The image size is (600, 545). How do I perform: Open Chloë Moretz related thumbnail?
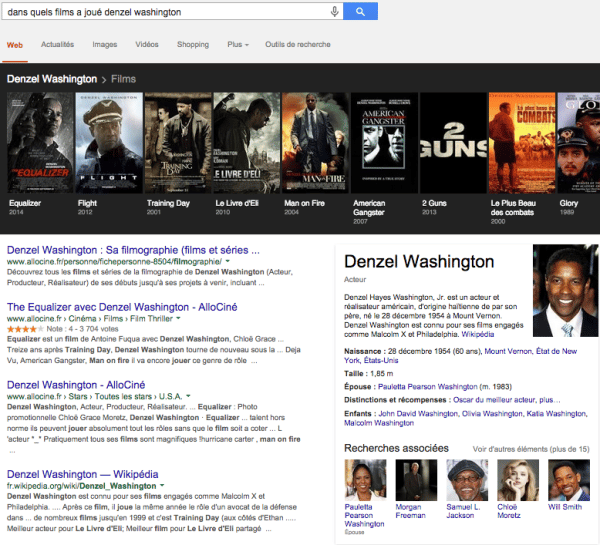tap(518, 480)
